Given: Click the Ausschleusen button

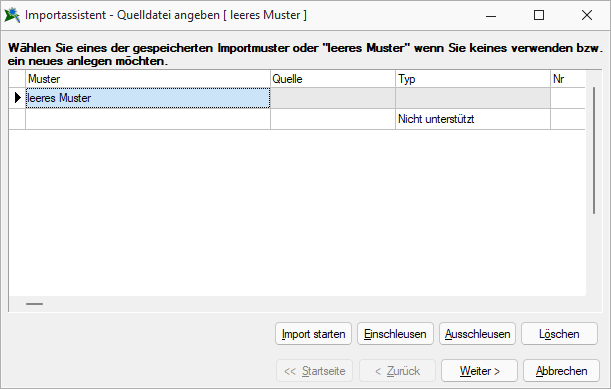Looking at the screenshot, I should point(477,334).
